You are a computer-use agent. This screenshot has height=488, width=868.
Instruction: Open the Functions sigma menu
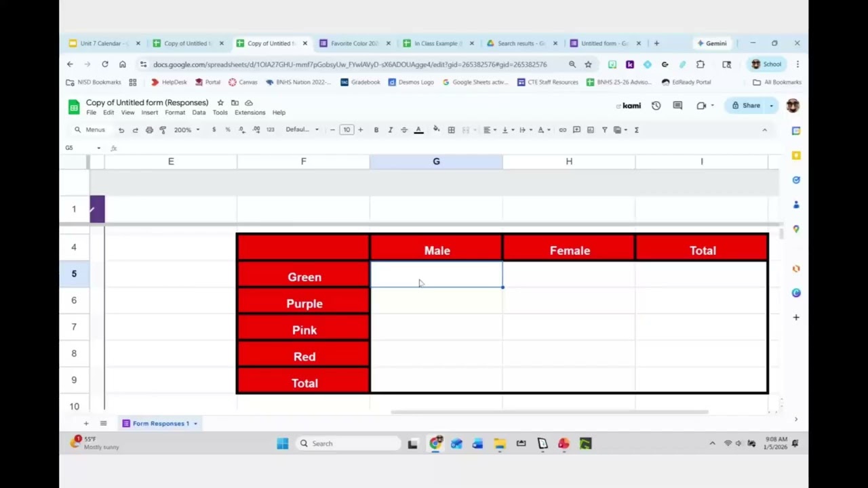pyautogui.click(x=636, y=129)
